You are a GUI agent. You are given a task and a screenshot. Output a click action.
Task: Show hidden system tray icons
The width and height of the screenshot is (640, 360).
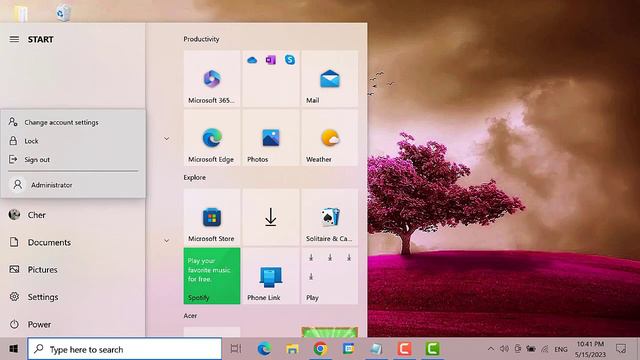491,349
